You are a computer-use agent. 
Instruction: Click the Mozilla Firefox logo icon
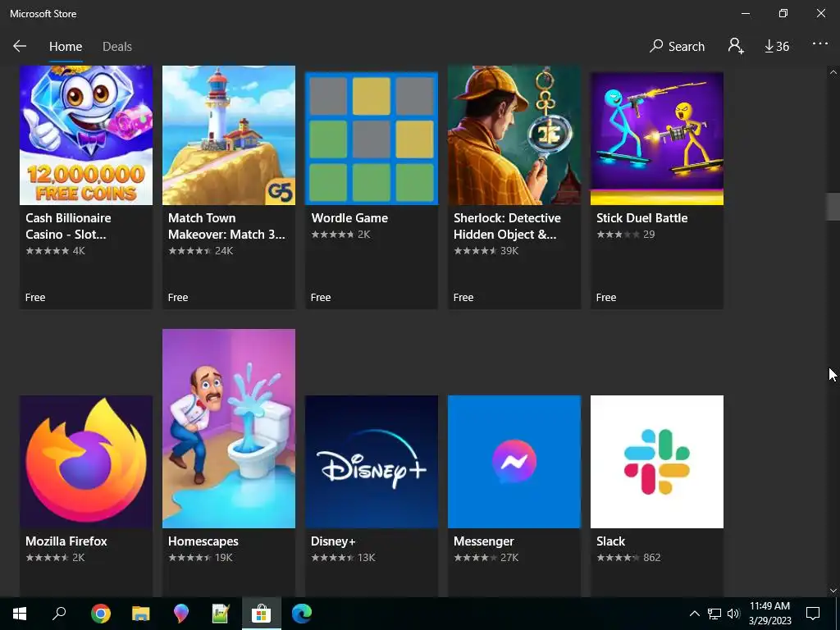coord(85,462)
